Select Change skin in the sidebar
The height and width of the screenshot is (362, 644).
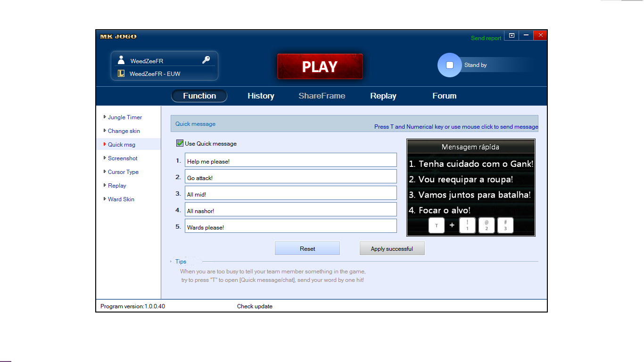pos(124,131)
